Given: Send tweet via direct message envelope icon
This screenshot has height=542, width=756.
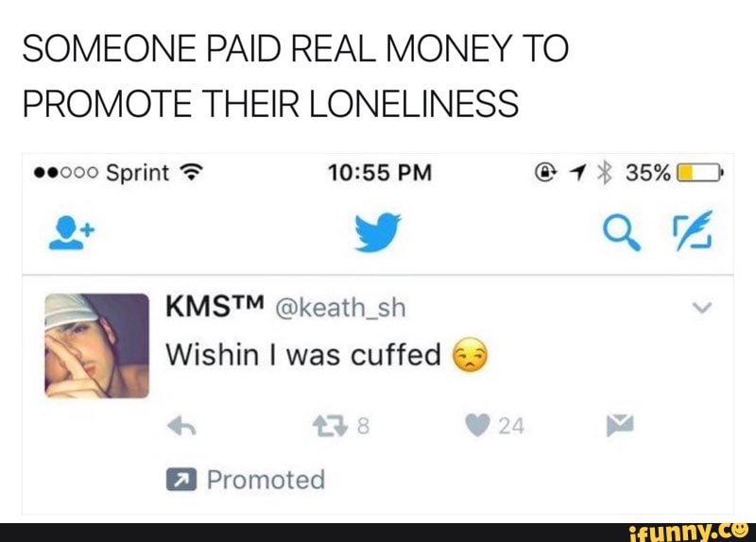Looking at the screenshot, I should pyautogui.click(x=620, y=425).
